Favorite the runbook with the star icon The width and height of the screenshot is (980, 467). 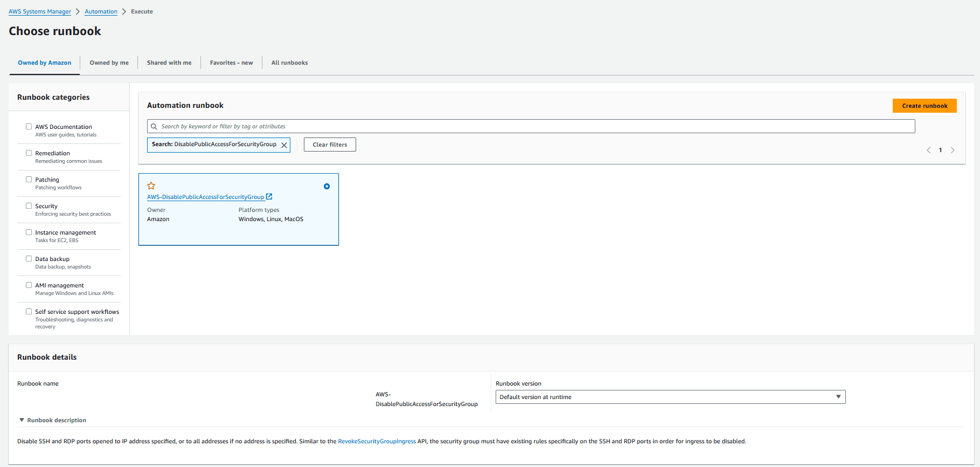(151, 186)
